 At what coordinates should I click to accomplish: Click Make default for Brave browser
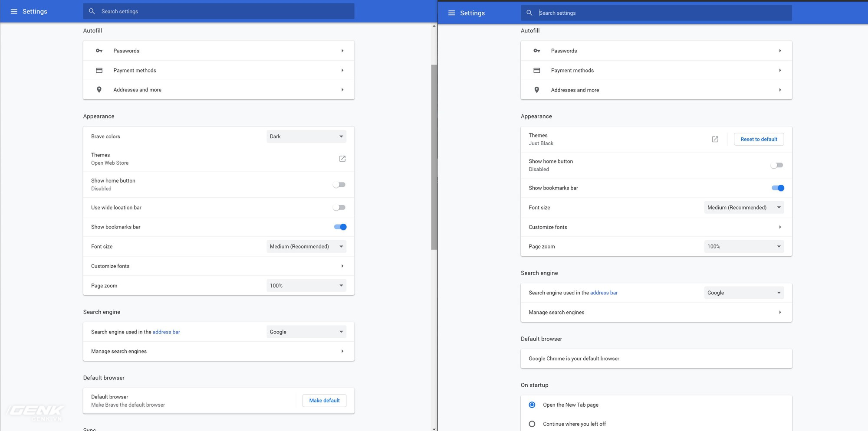[x=324, y=400]
